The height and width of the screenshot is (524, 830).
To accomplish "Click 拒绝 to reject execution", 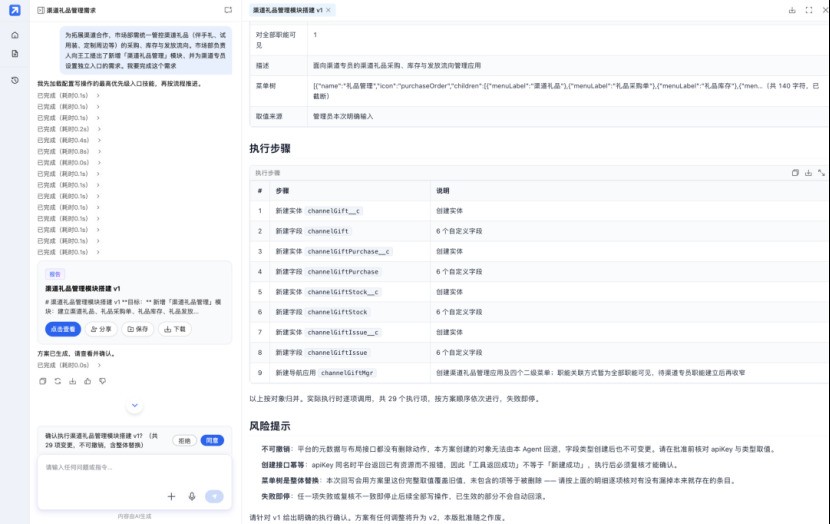I will 184,440.
